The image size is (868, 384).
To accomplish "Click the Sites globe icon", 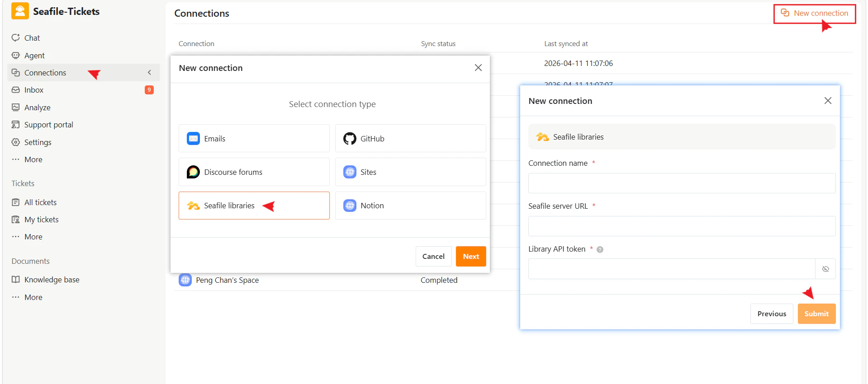I will [x=350, y=172].
